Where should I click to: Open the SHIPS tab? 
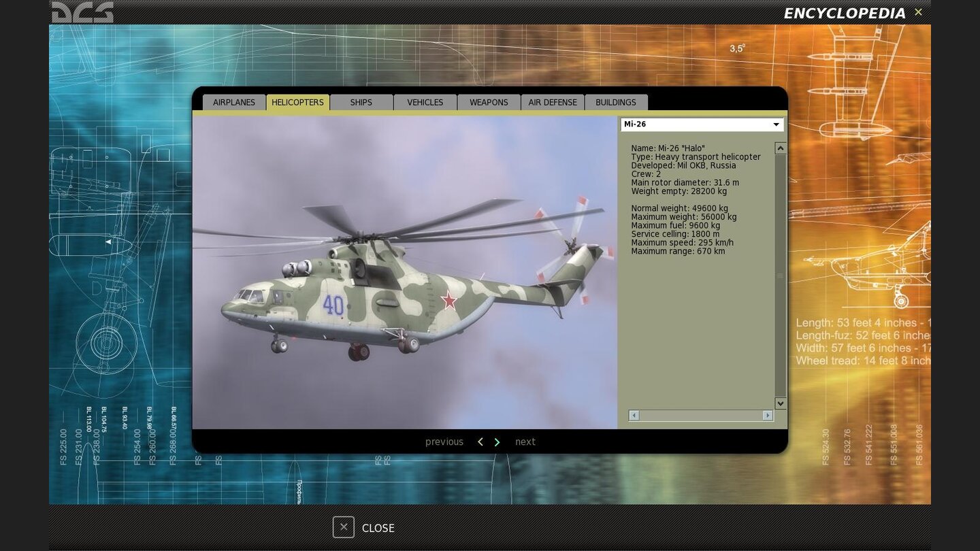[x=361, y=102]
